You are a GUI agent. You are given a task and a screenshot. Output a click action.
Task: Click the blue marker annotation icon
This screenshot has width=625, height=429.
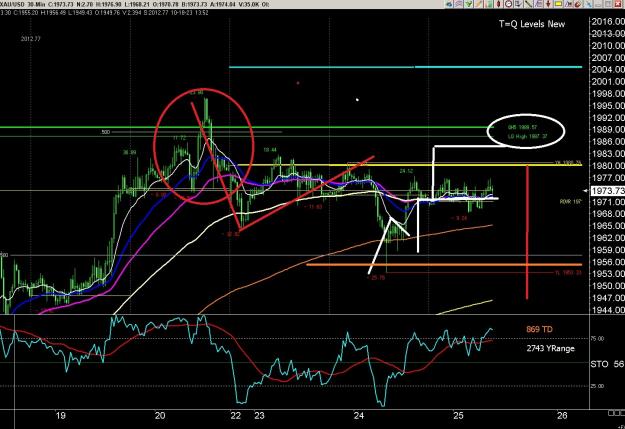pos(568,4)
